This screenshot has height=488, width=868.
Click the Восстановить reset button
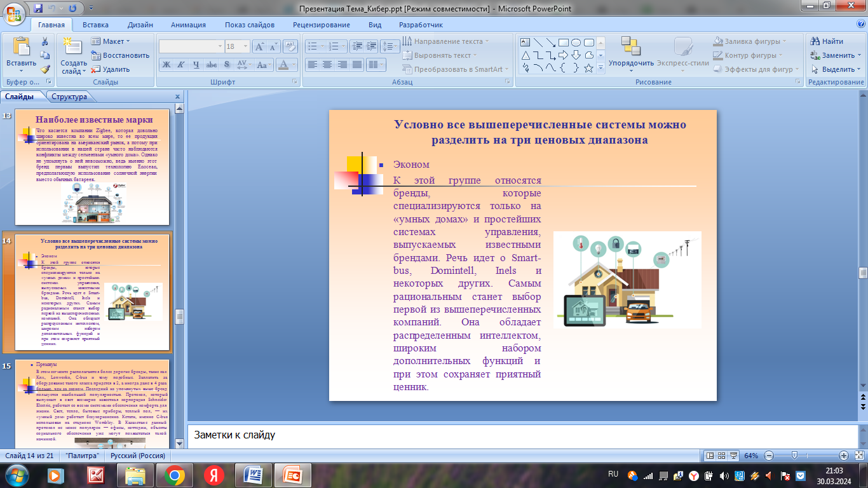(x=120, y=55)
